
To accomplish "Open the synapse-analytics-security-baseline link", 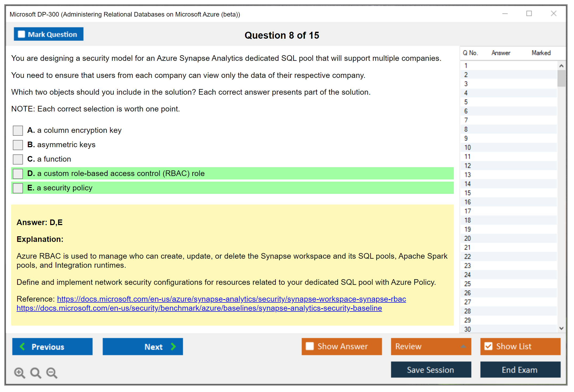I will tap(199, 308).
